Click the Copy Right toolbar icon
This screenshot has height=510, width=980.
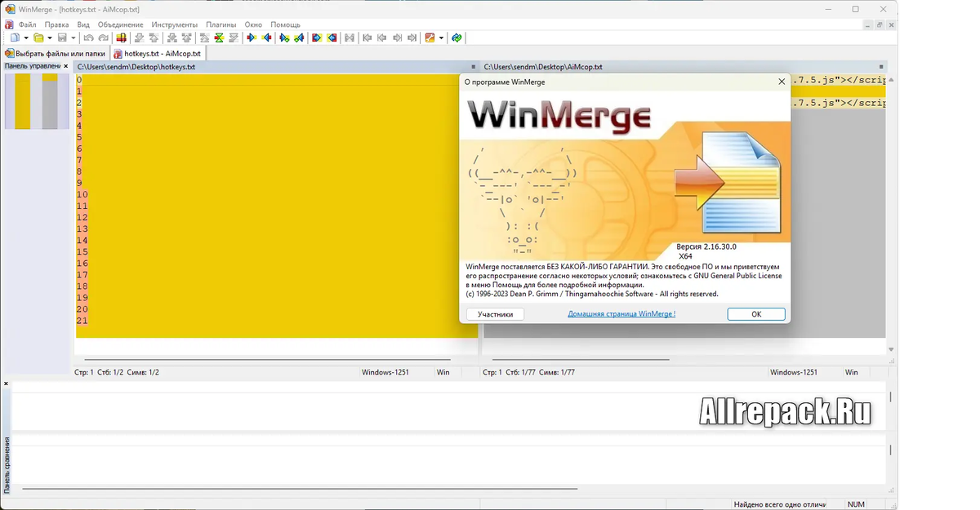(252, 38)
